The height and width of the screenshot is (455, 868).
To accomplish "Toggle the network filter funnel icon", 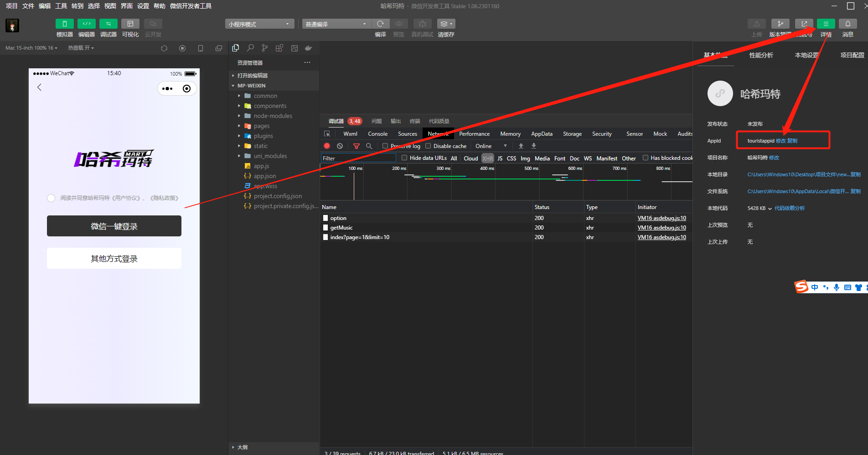I will pos(356,146).
